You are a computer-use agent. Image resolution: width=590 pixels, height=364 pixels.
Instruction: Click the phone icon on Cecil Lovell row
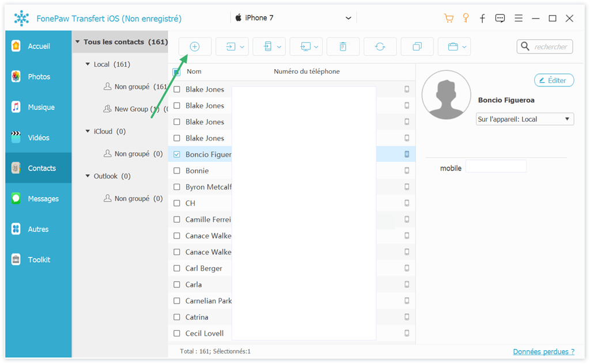(407, 333)
